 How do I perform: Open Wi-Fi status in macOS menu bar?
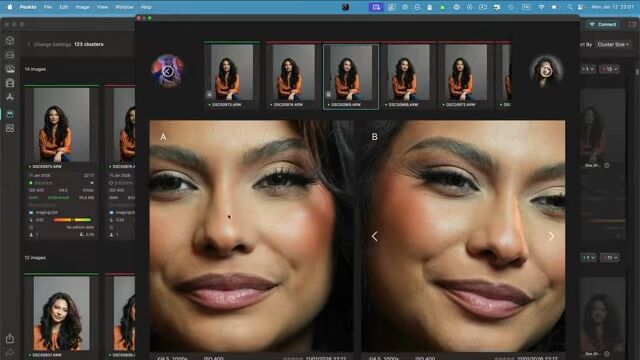[541, 7]
